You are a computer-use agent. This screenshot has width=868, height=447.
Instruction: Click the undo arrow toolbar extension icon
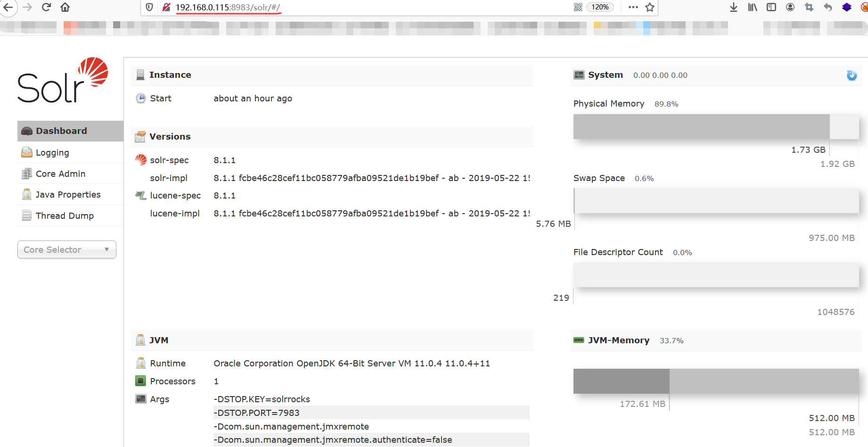(828, 7)
